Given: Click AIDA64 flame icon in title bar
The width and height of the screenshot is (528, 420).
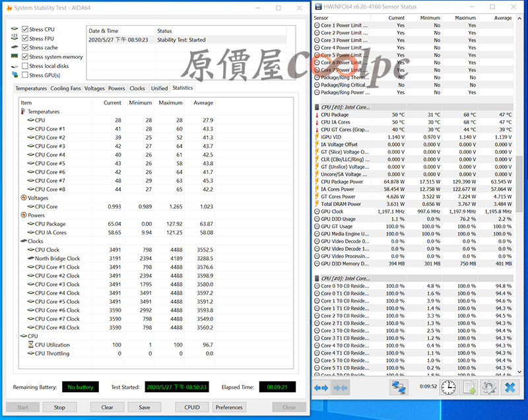Looking at the screenshot, I should click(9, 8).
